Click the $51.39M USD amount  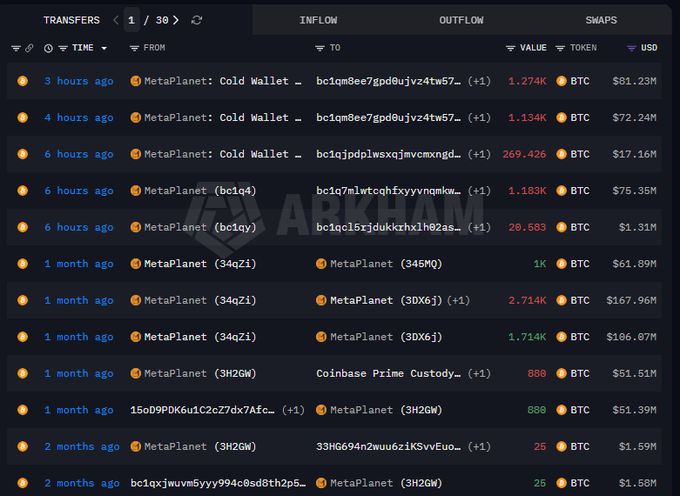tap(634, 410)
